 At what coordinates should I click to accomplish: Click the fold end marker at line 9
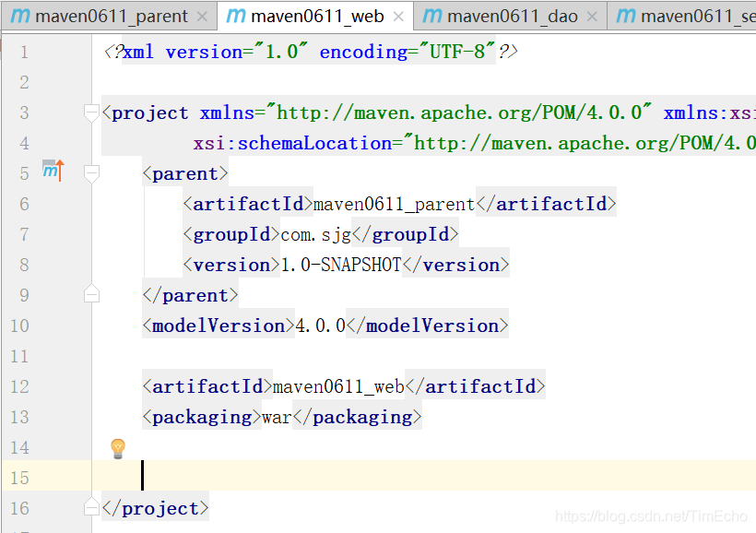[91, 294]
